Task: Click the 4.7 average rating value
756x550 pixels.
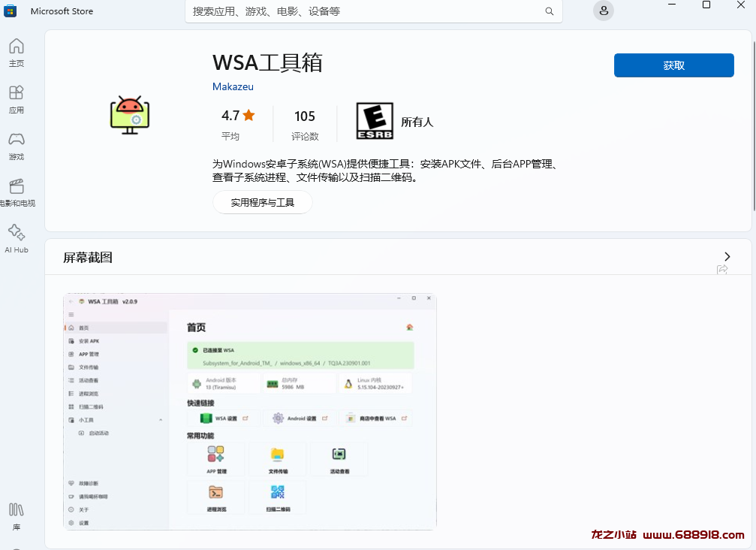Action: pos(230,116)
